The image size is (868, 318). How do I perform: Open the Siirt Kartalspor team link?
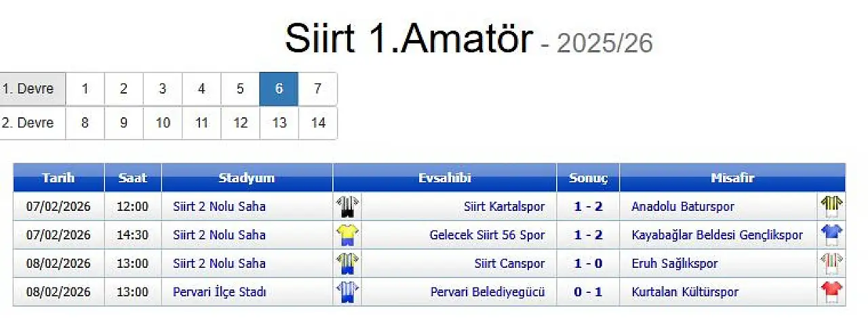[x=504, y=206]
